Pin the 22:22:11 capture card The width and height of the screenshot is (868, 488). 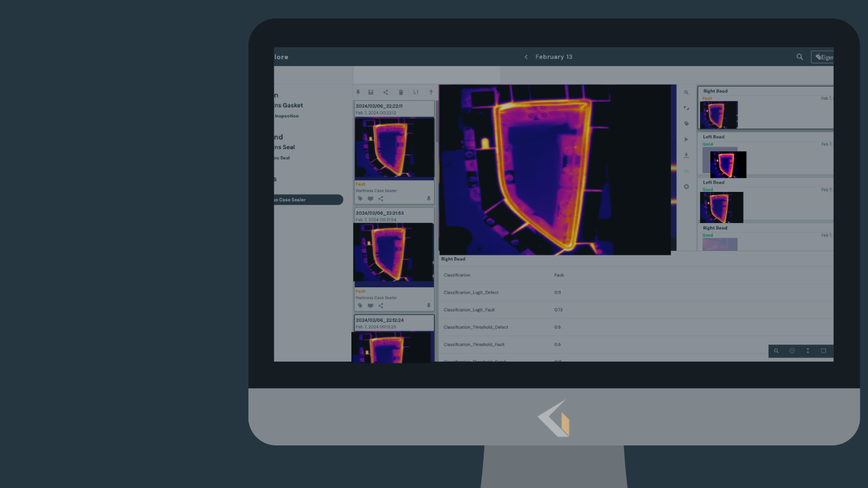tap(429, 199)
